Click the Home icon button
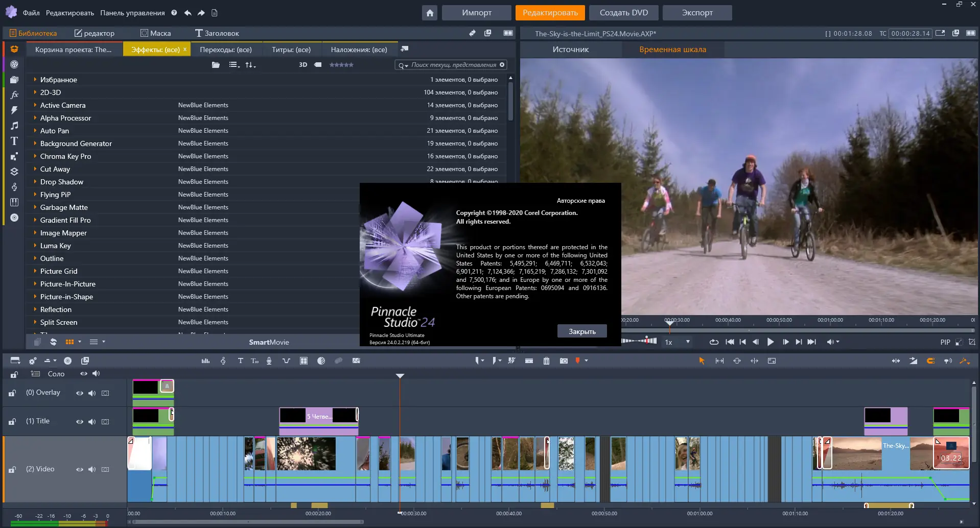Viewport: 980px width, 528px height. (430, 13)
